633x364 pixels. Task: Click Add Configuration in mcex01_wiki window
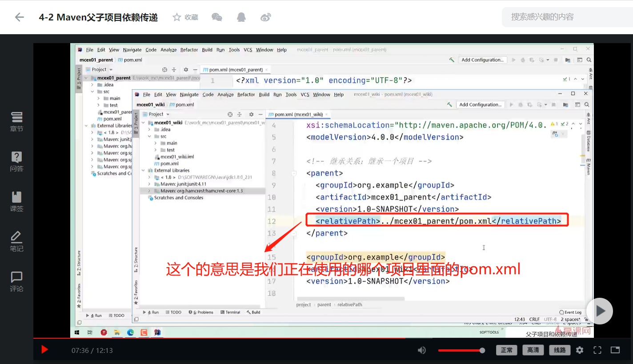coord(481,104)
